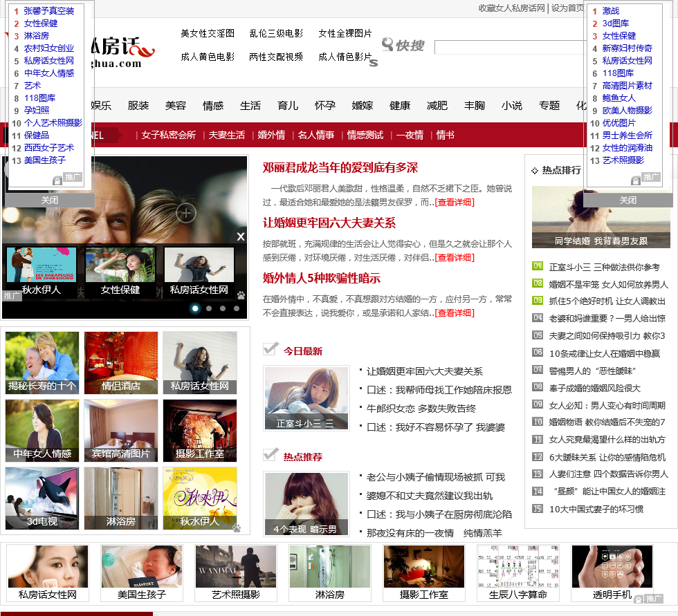Click the 今日最新 checkmark section icon
Image resolution: width=678 pixels, height=616 pixels.
point(271,348)
